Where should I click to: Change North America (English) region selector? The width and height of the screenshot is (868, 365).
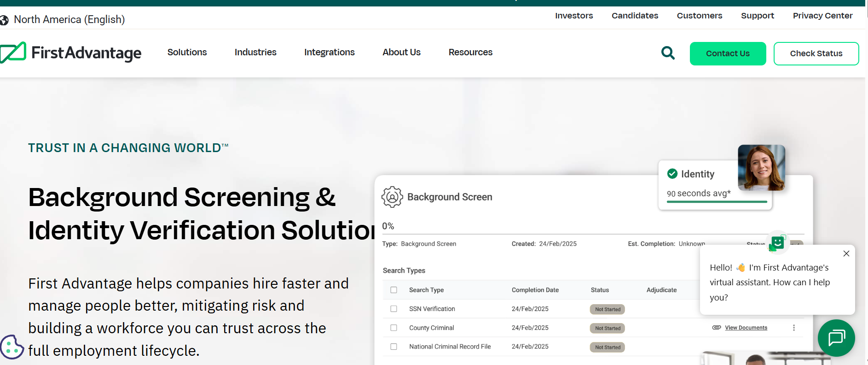(x=69, y=19)
